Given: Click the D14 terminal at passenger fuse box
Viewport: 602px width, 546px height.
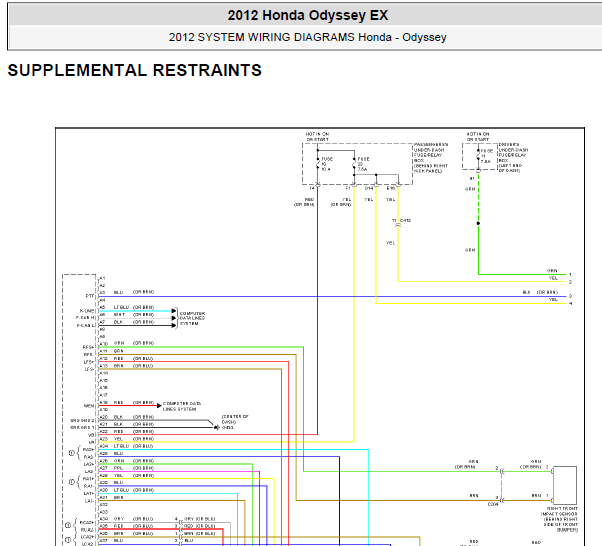Looking at the screenshot, I should click(369, 189).
